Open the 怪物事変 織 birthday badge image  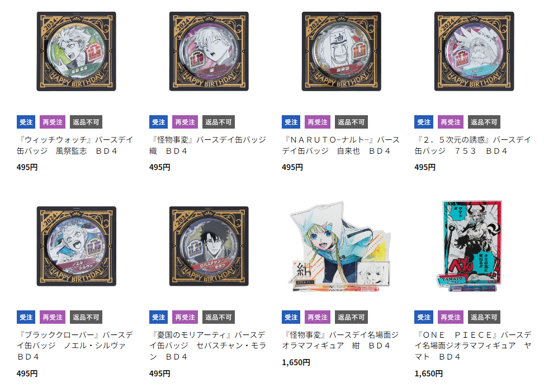tap(209, 51)
